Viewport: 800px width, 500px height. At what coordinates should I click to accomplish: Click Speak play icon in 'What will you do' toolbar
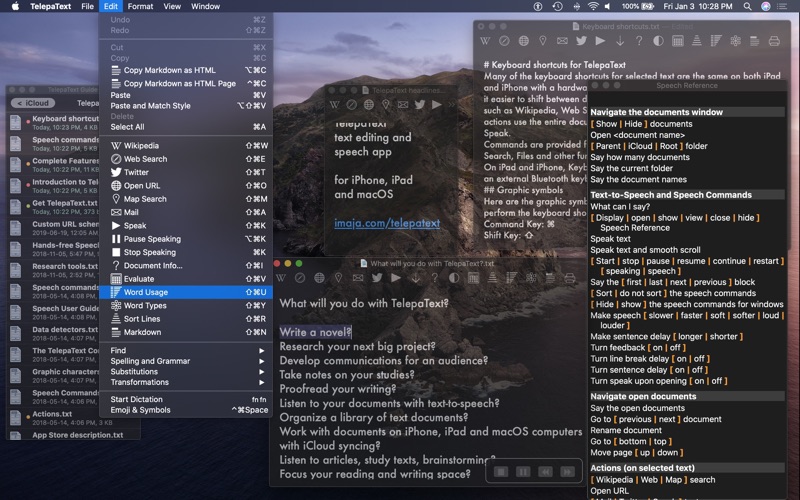(x=396, y=278)
